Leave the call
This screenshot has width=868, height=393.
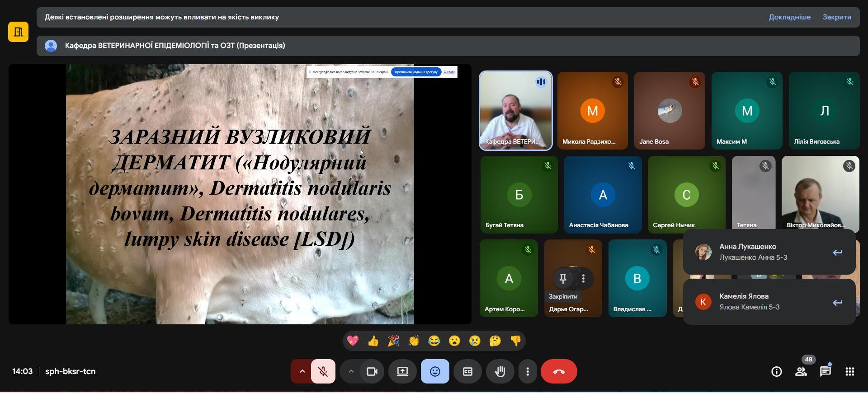pyautogui.click(x=559, y=371)
